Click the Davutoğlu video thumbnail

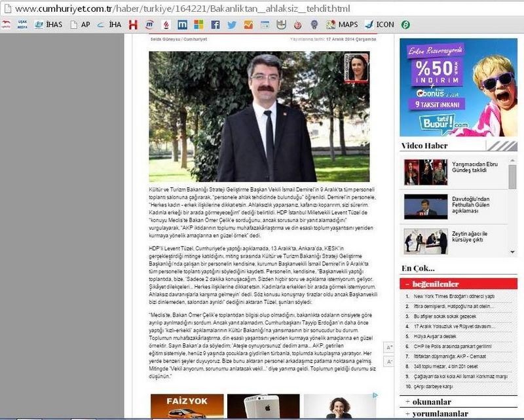click(425, 207)
